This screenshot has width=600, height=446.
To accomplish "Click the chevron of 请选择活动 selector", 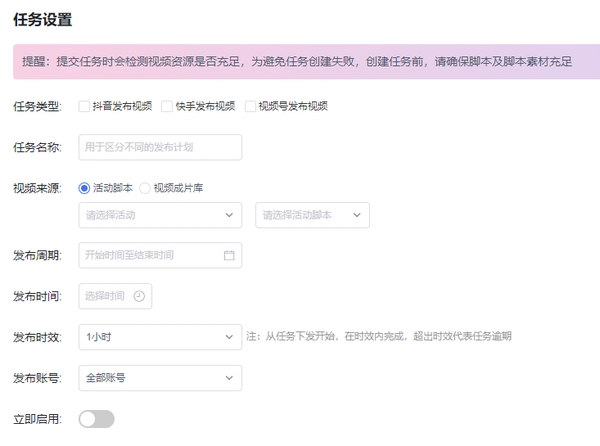I will point(229,215).
